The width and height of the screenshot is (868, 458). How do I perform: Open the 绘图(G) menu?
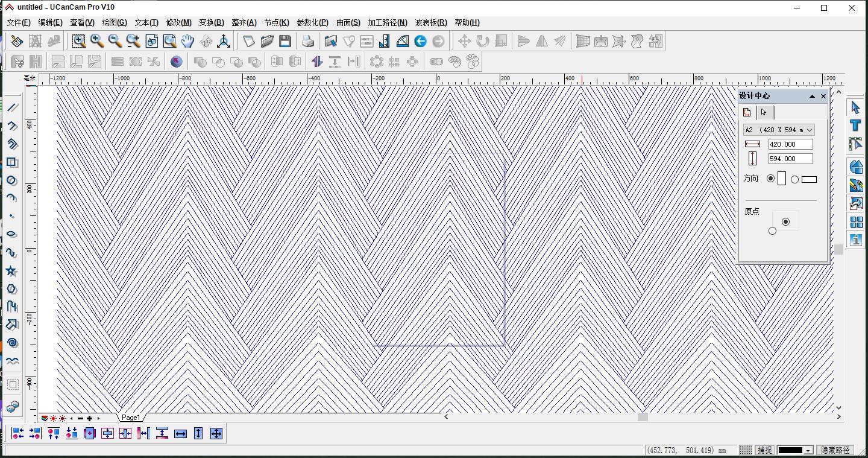115,22
